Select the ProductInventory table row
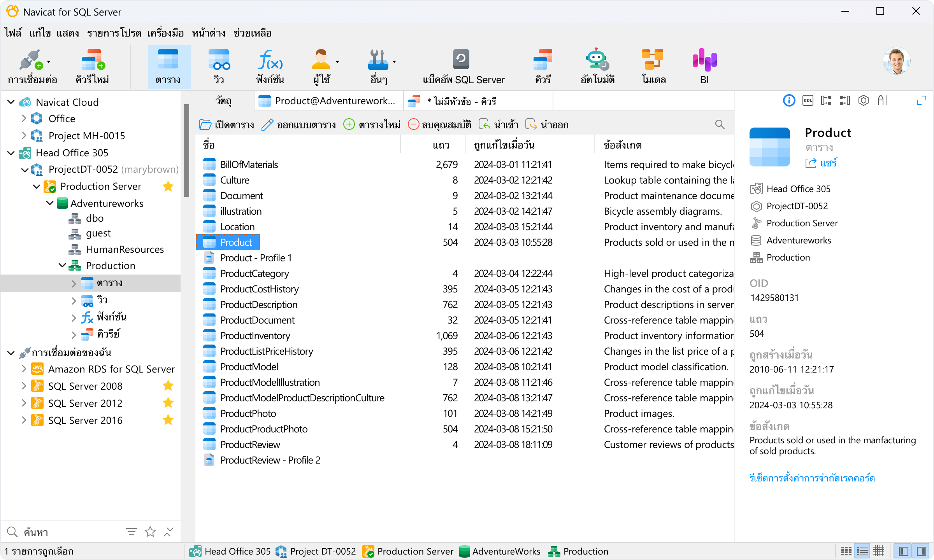Screen dimensions: 934x560 point(465,336)
